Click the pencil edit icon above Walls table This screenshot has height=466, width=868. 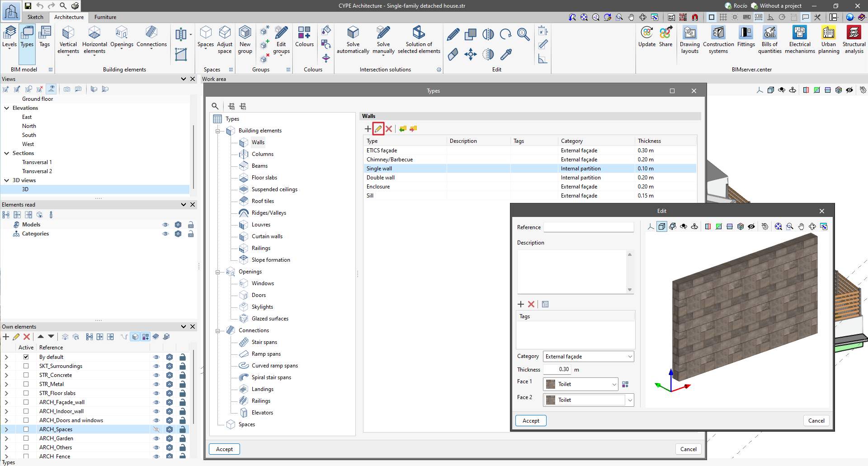point(378,129)
